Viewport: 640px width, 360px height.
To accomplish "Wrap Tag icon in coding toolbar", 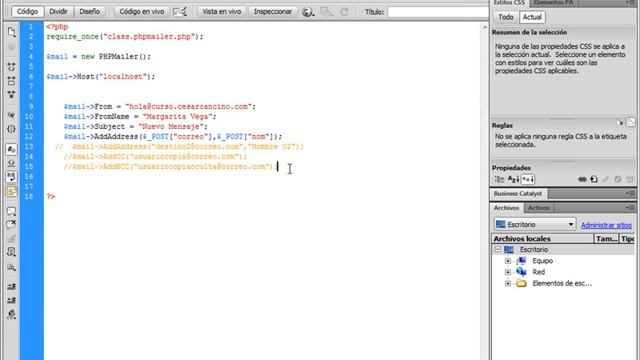I will 11,239.
